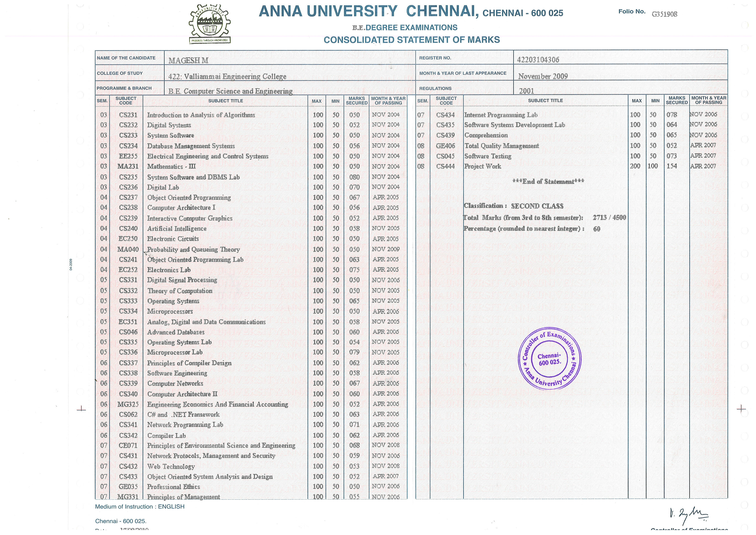Image resolution: width=756 pixels, height=535 pixels.
Task: Click the percentage value 60
Action: 597,229
